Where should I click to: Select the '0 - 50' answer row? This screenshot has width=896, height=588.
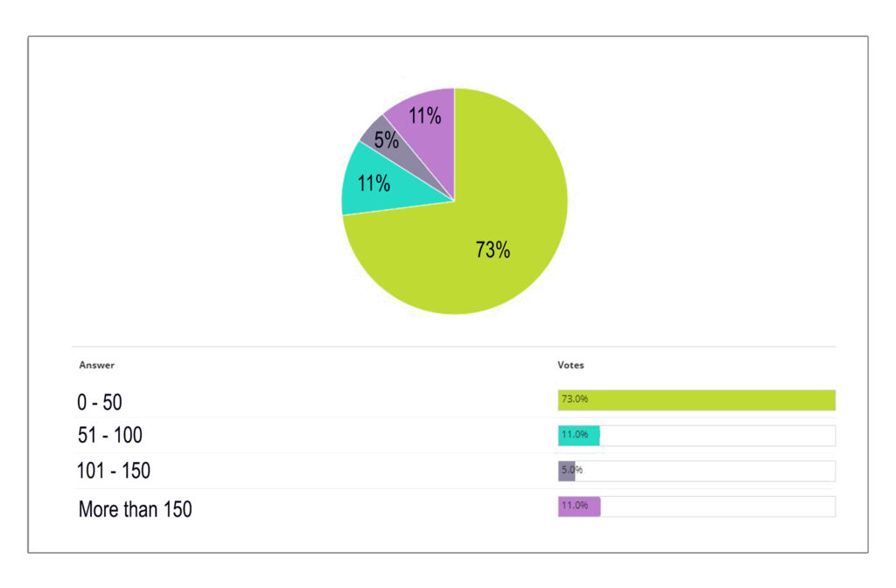(x=454, y=401)
